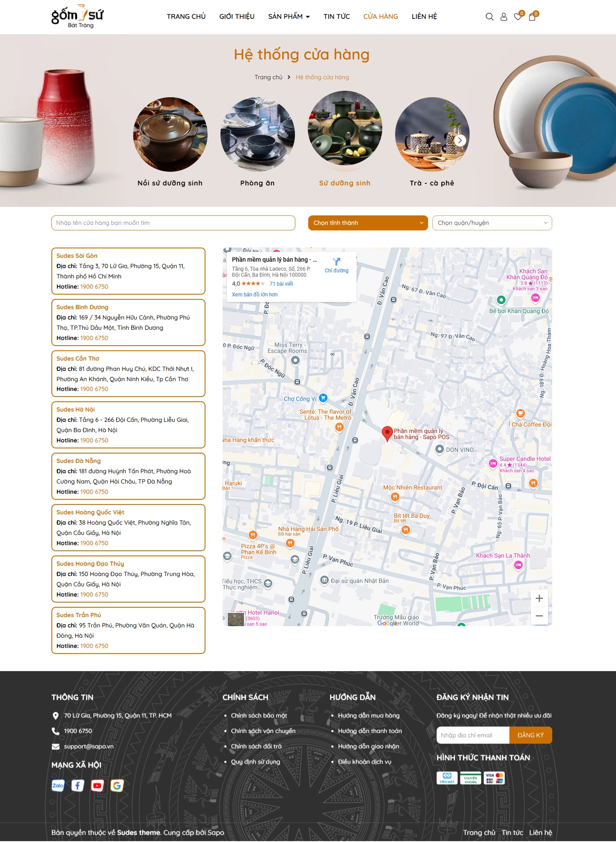This screenshot has width=616, height=842.
Task: Go to the TIN TỨC menu item
Action: [336, 17]
